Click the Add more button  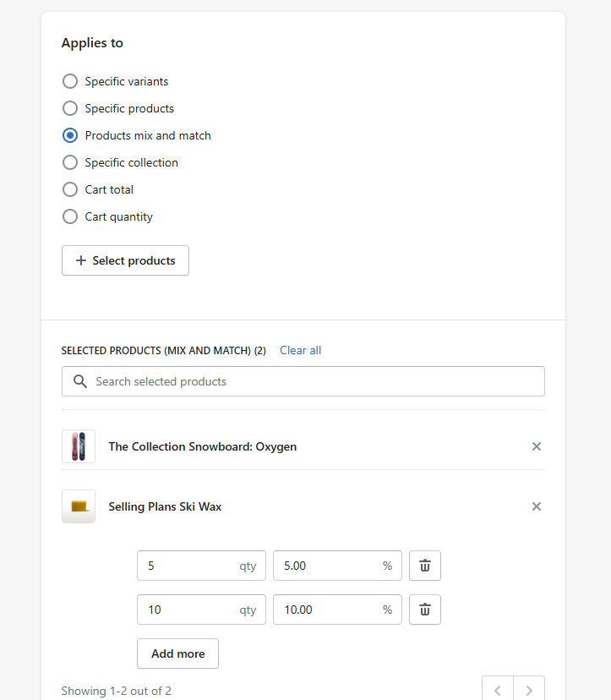coord(177,654)
